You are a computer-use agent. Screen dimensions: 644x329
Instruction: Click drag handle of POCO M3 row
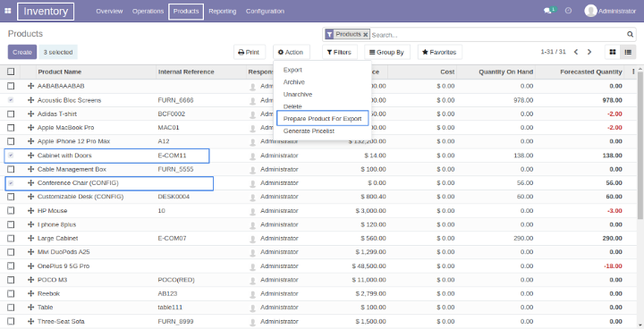[x=30, y=280]
